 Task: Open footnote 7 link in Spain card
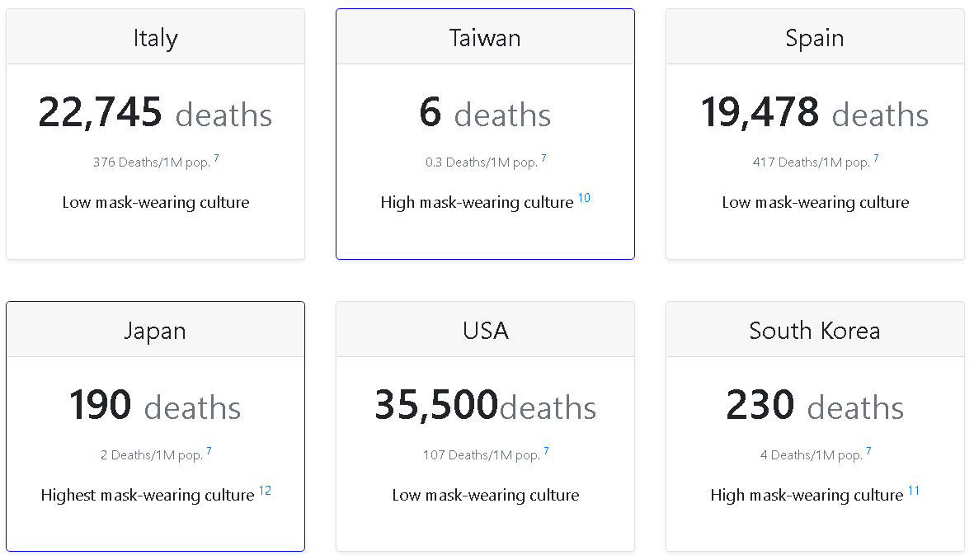pos(877,158)
